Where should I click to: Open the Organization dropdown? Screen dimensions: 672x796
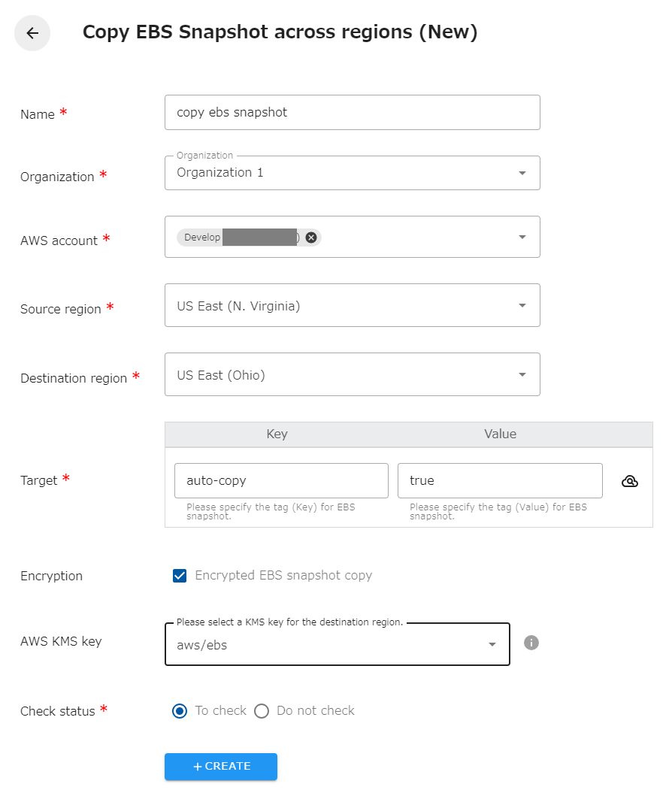coord(522,173)
